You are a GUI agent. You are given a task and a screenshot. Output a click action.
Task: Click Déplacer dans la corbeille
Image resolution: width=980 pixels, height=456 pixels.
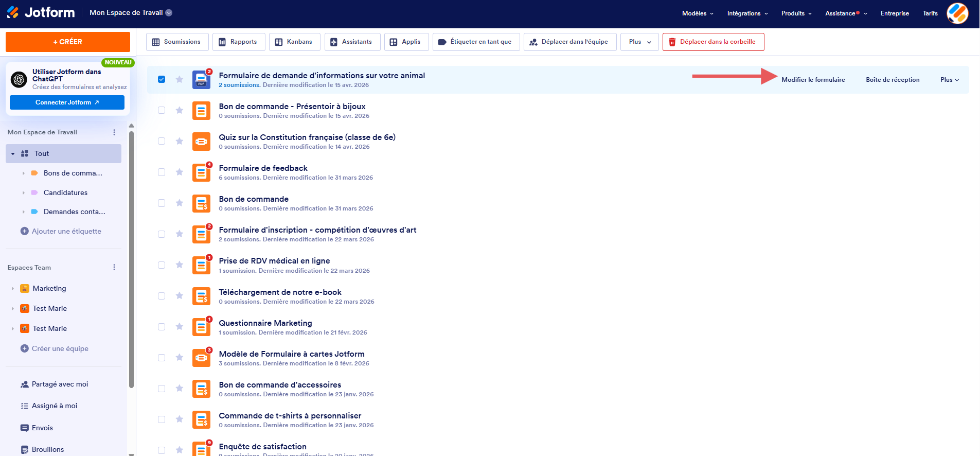(x=713, y=42)
